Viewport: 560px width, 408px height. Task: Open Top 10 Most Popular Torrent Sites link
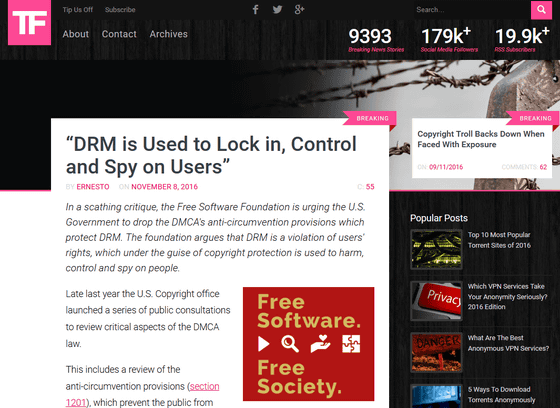[x=499, y=240]
